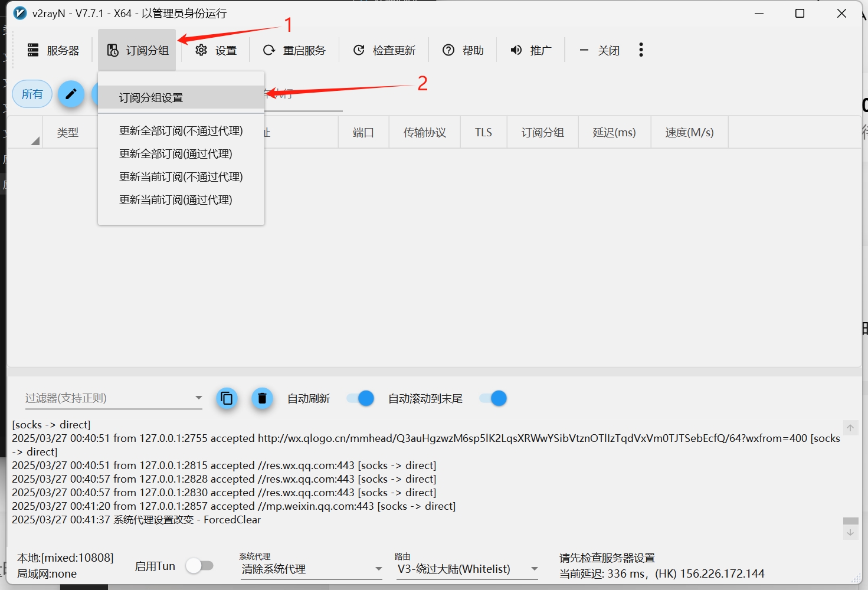The image size is (868, 590).
Task: Sort by 传输协议 column header
Action: (425, 133)
